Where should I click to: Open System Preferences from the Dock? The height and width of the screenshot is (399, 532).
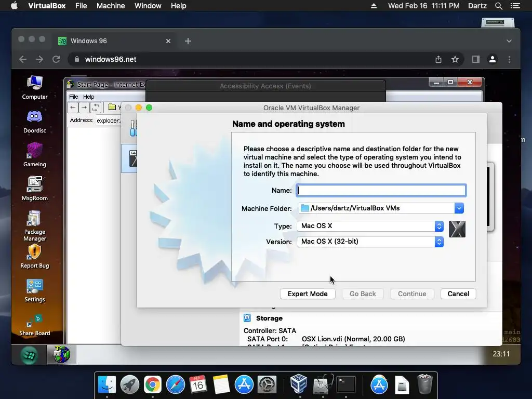tap(267, 385)
